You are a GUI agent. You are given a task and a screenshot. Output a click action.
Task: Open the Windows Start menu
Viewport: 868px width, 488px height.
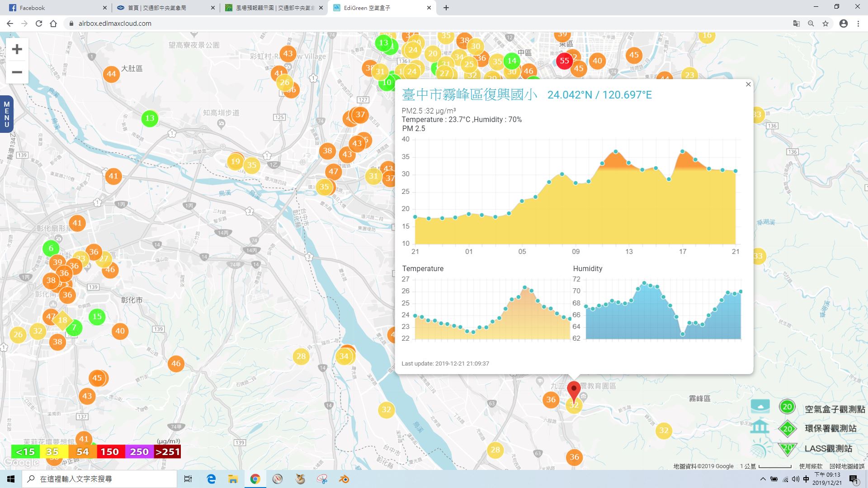click(x=11, y=479)
